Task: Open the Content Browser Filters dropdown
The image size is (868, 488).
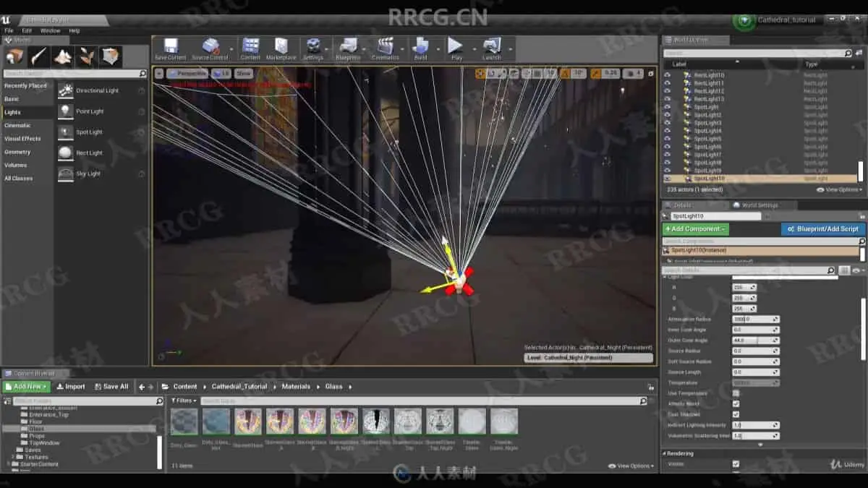Action: [x=184, y=401]
